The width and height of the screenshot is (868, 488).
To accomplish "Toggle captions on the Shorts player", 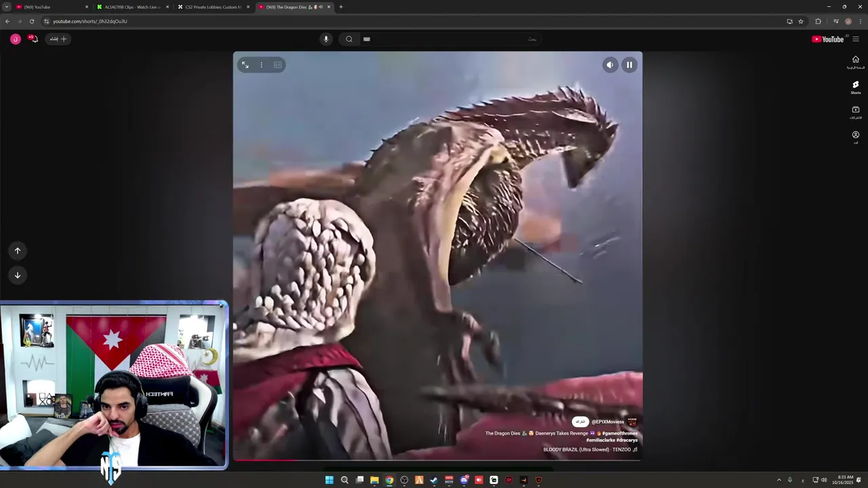I will 277,65.
